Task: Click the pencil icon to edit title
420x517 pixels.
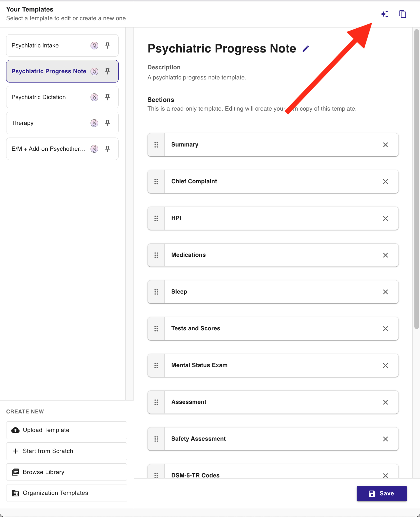Action: [x=306, y=49]
